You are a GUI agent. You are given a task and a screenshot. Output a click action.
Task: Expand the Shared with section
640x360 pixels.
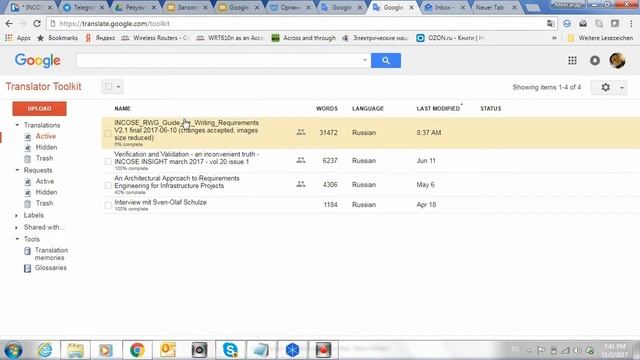[16, 227]
